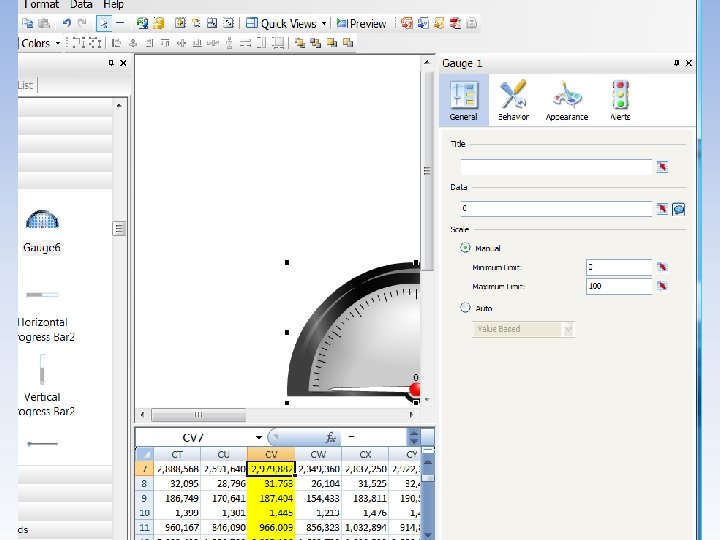Select the Manual scale radio button
Viewport: 720px width, 540px height.
tap(465, 248)
